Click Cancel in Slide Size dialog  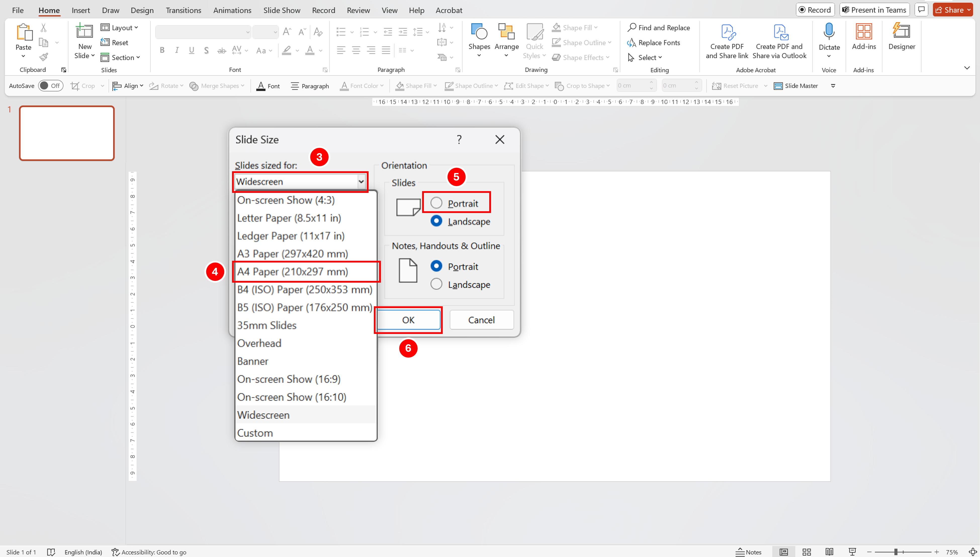(481, 320)
